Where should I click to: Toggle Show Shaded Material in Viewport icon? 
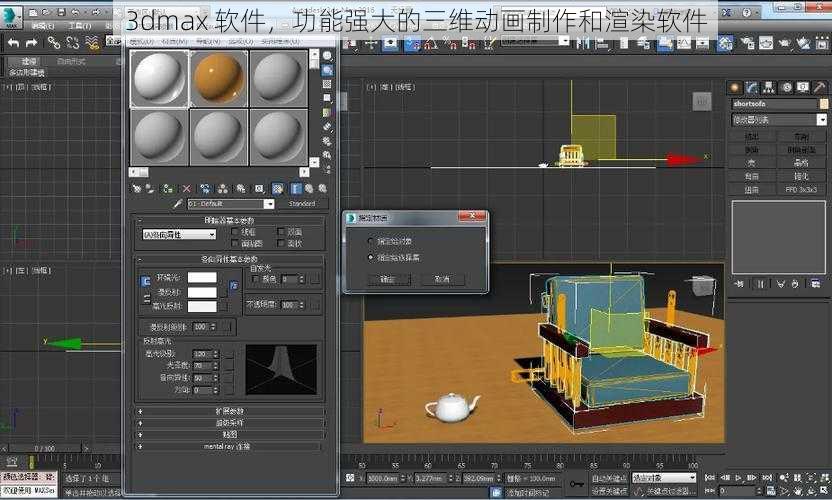coord(278,188)
